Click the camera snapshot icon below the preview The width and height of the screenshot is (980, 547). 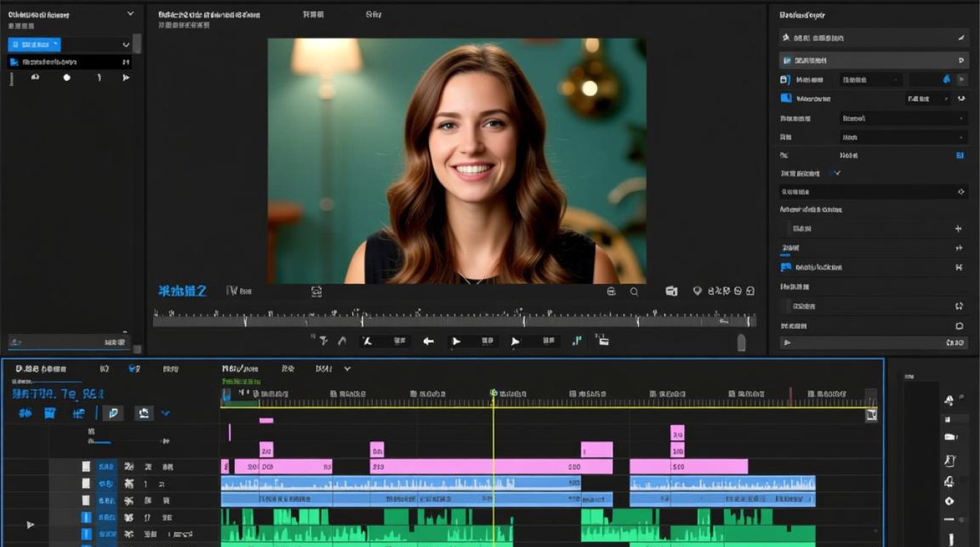672,291
